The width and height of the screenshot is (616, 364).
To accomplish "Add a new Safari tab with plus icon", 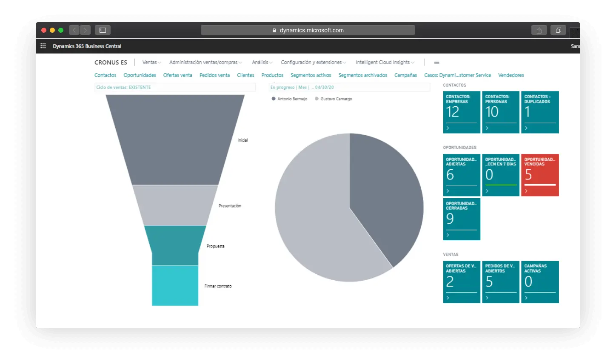I will point(575,33).
